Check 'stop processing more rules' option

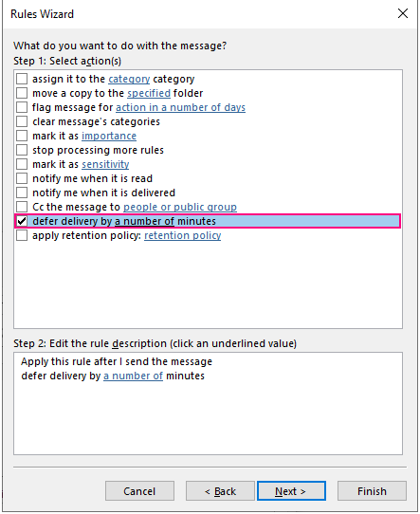(22, 150)
